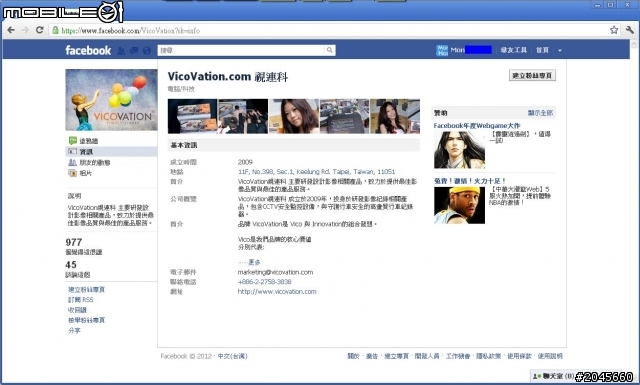Click the unlike link in sidebar
Screen dimensions: 640x385
77,310
